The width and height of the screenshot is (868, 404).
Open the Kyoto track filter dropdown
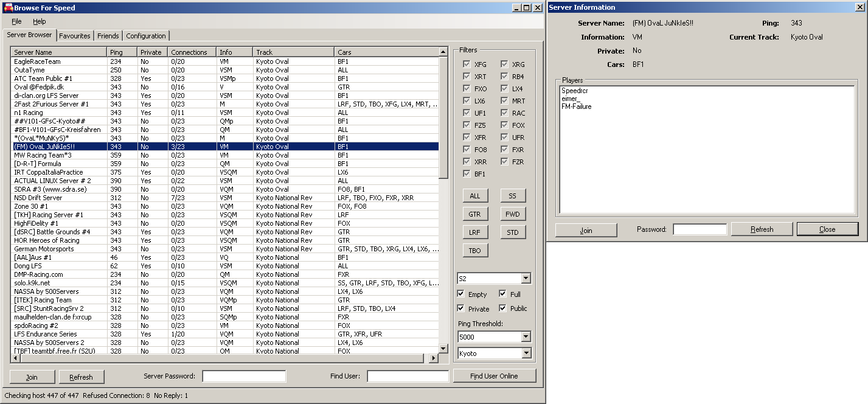pos(526,353)
